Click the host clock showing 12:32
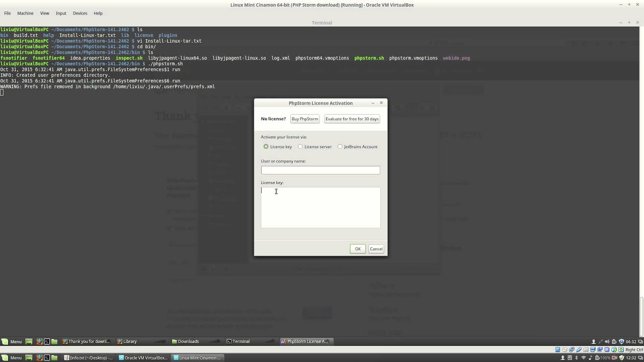644x362 pixels. 631,358
